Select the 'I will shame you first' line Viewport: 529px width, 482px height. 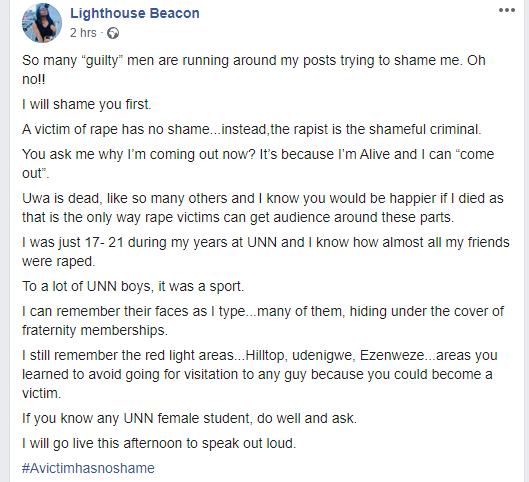[x=87, y=104]
